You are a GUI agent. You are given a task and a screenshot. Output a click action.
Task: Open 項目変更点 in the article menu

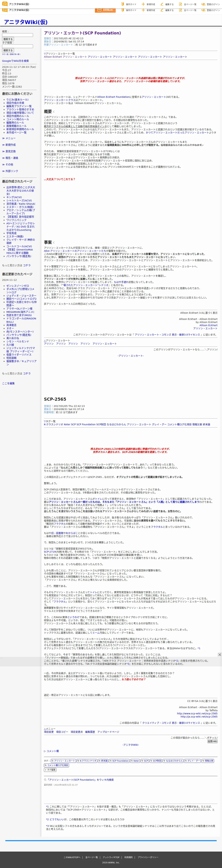(x=76, y=732)
